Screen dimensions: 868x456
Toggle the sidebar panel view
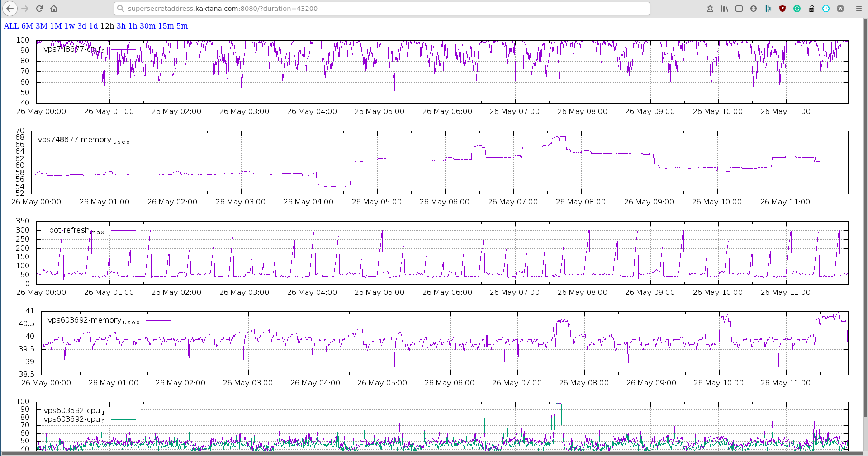[739, 9]
